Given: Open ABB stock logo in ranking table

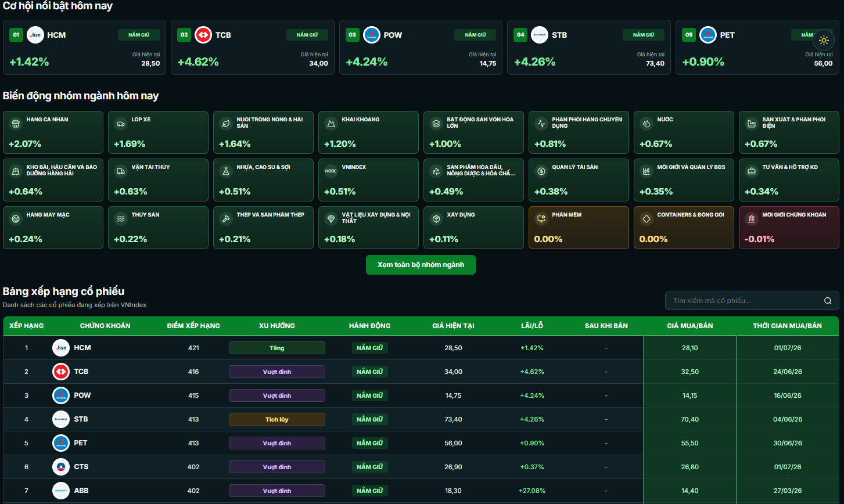Looking at the screenshot, I should [61, 491].
